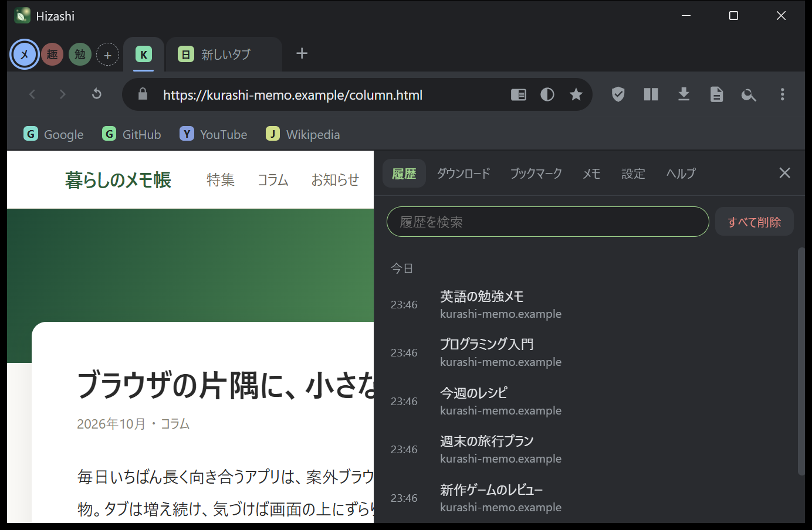Screen dimensions: 812x530
Task: Switch to the ヘルプ panel tab
Action: pyautogui.click(x=681, y=174)
